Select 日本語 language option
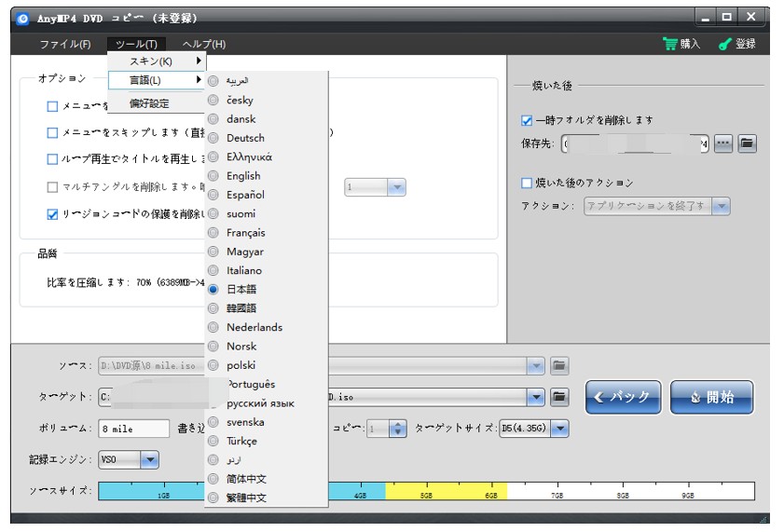 click(266, 289)
